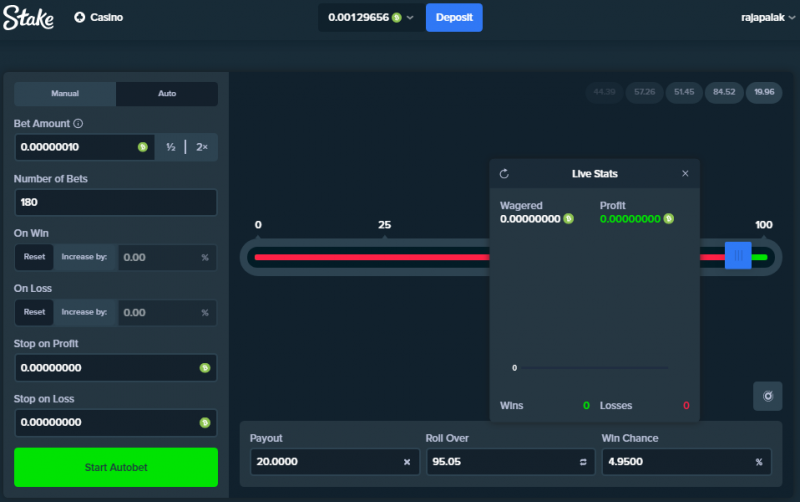Click the Deposit button
Viewport: 800px width, 502px height.
454,17
